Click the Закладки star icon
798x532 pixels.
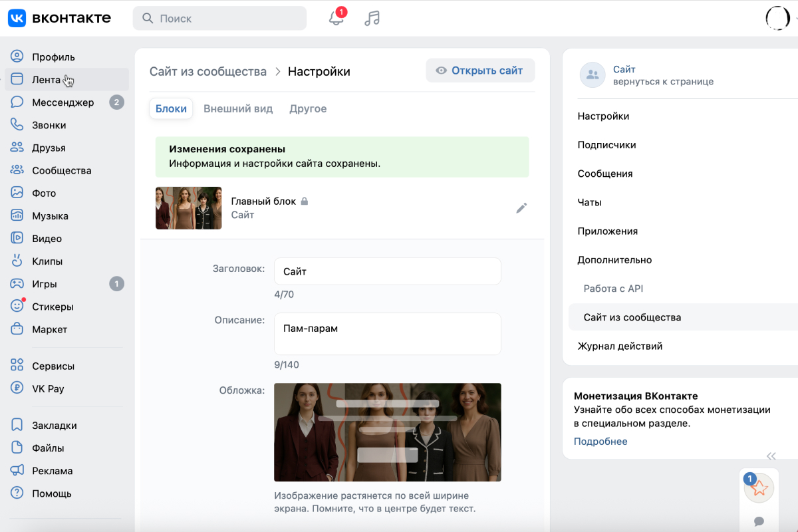(x=17, y=425)
